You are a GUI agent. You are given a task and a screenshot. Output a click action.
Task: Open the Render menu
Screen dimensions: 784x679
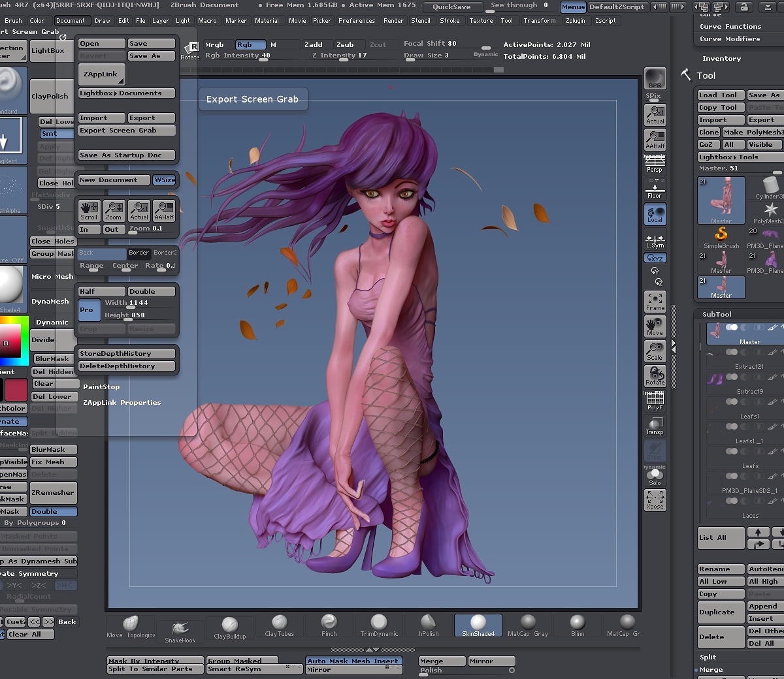(x=393, y=21)
